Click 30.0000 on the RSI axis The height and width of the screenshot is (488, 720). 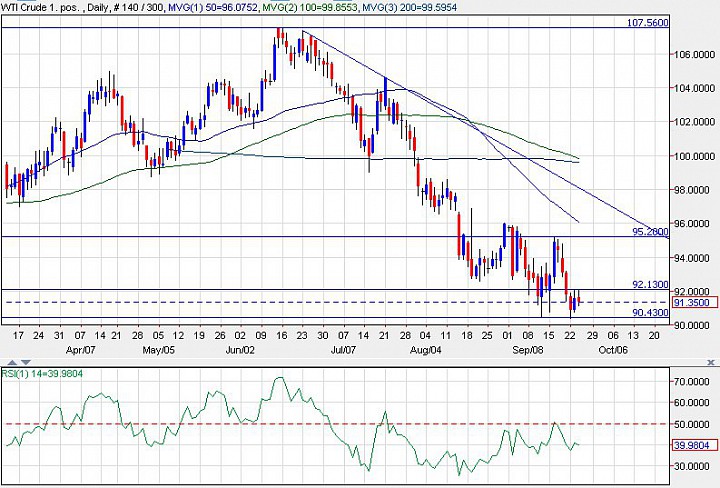pyautogui.click(x=694, y=466)
